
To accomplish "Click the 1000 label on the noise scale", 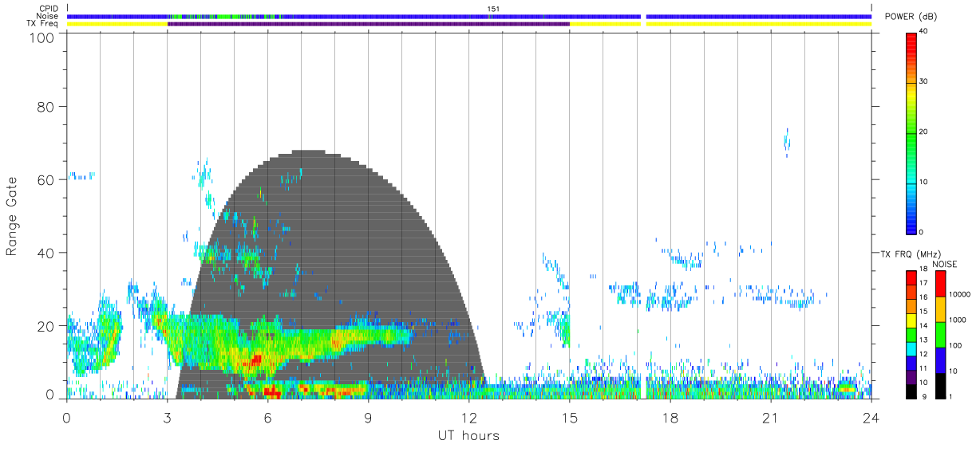I will (x=958, y=320).
